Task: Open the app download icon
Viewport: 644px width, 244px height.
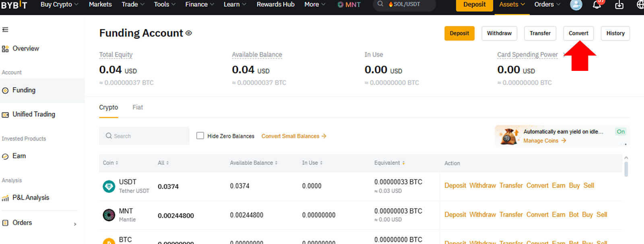Action: point(619,5)
